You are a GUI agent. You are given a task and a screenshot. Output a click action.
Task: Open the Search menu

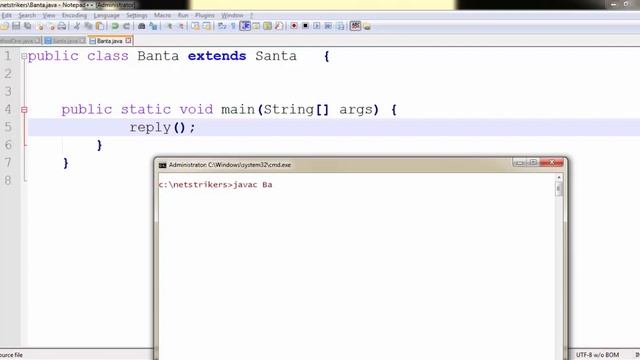[27, 16]
